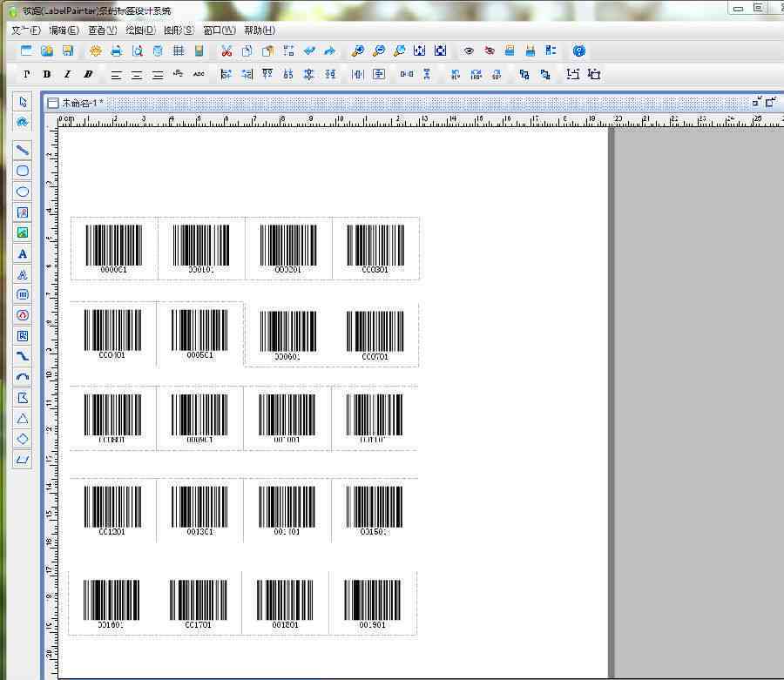Open the 文件(F) menu
784x680 pixels.
(x=26, y=30)
